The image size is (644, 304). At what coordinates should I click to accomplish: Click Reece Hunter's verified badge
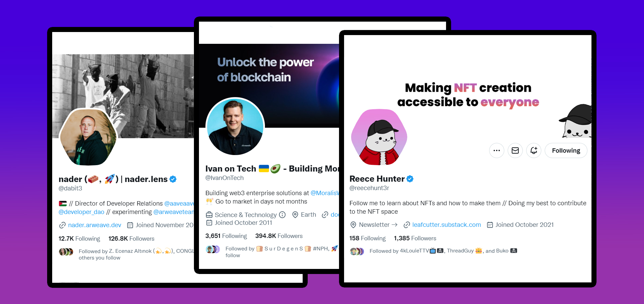coord(410,179)
